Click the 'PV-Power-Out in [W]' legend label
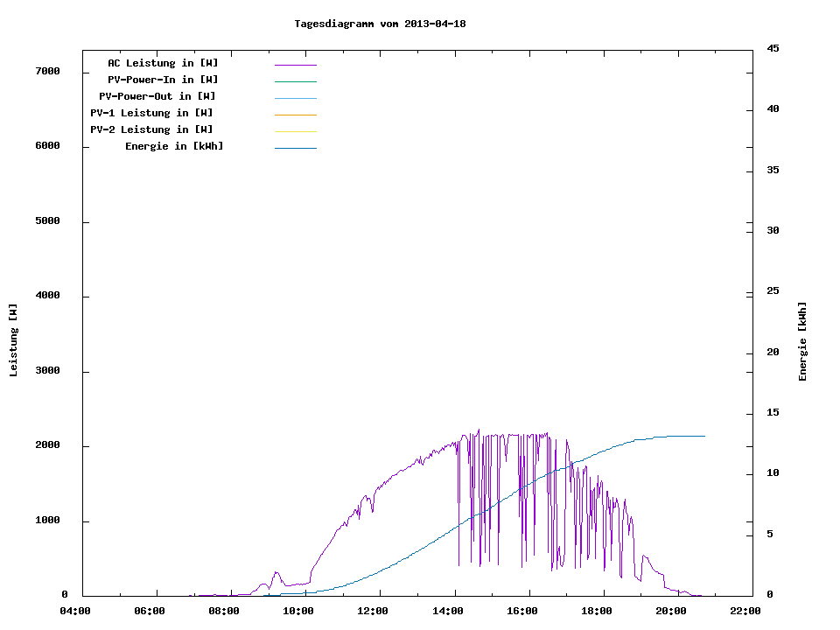This screenshot has width=840, height=630. click(x=157, y=96)
